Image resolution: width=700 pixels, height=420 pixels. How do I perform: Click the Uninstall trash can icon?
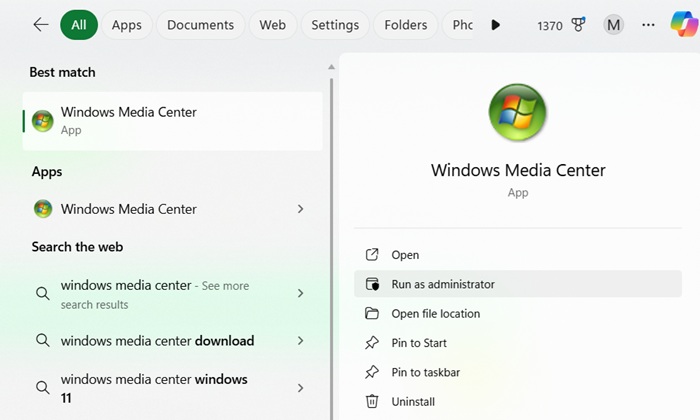point(372,402)
